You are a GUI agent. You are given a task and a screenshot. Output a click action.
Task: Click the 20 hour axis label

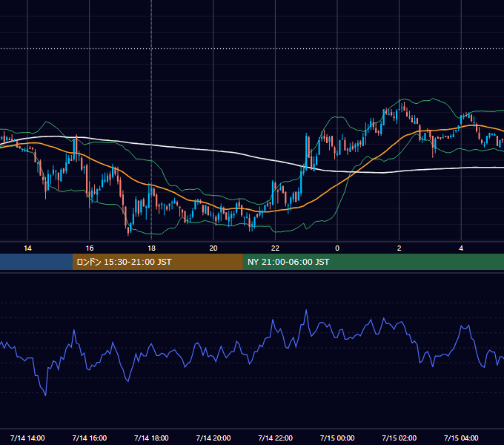pyautogui.click(x=213, y=248)
